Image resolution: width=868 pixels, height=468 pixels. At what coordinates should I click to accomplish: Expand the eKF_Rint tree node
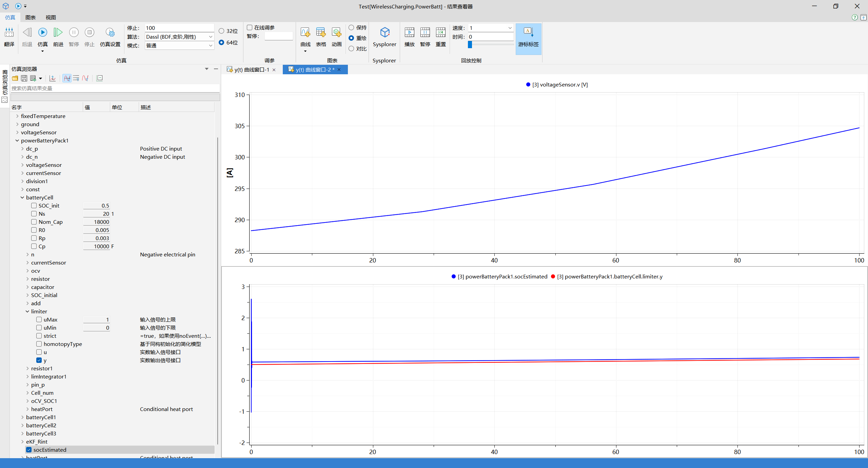tap(22, 442)
